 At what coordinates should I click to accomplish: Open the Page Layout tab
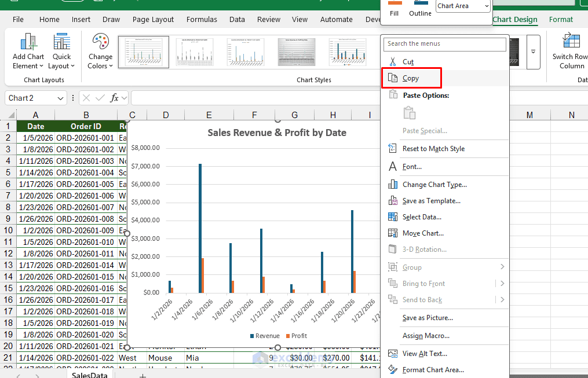[153, 20]
